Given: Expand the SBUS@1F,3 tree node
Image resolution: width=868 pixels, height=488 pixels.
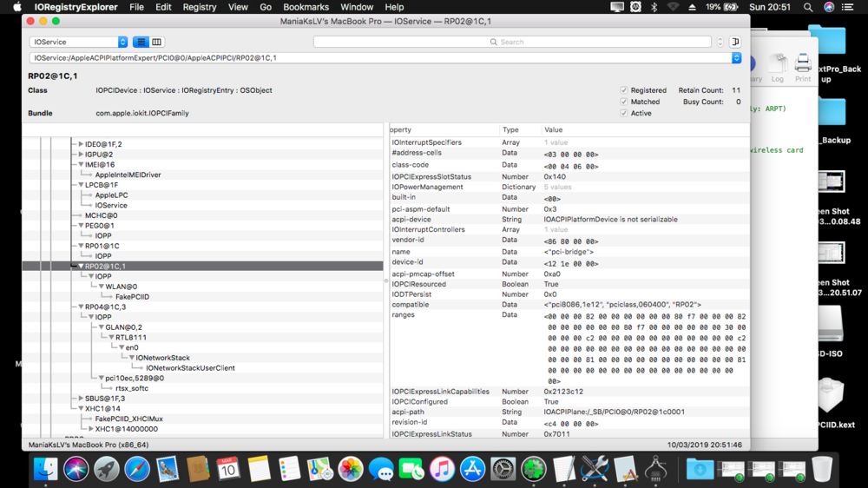Looking at the screenshot, I should click(x=81, y=399).
